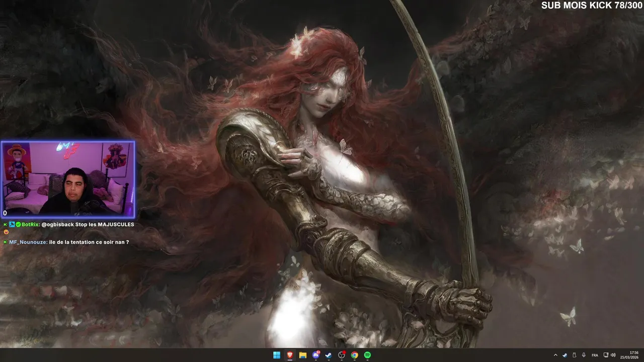Screen dimensions: 644x362
Task: Click the emoji under BotRix message
Action: (x=6, y=232)
